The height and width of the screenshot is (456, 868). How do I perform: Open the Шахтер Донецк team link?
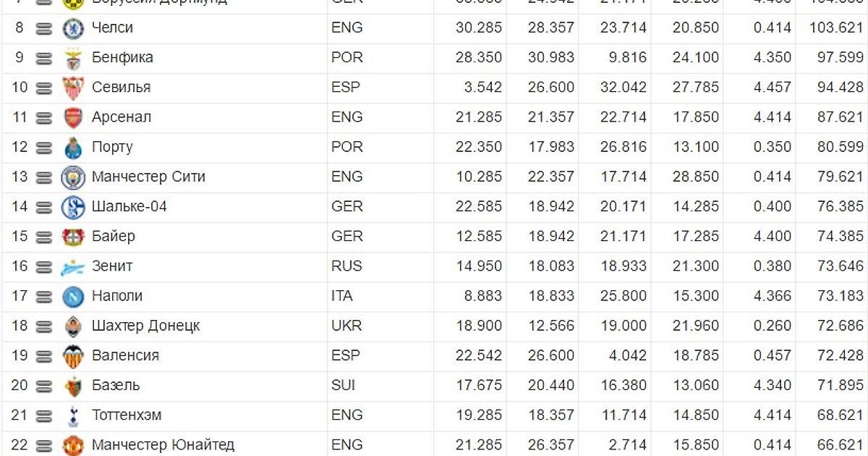click(x=145, y=326)
